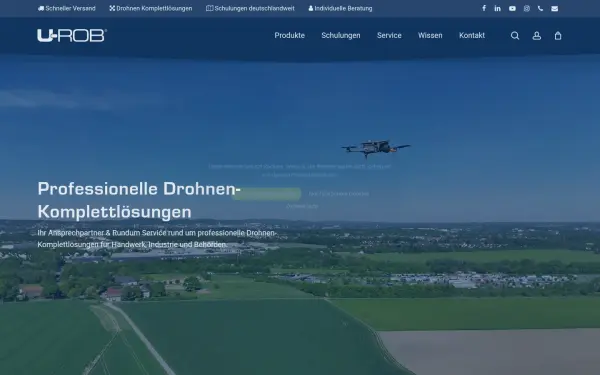Open the YouTube channel icon
This screenshot has width=600, height=375.
pos(512,8)
